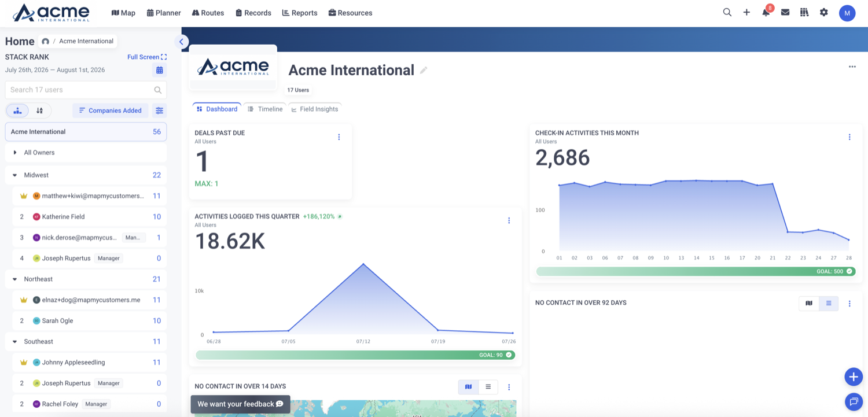The height and width of the screenshot is (417, 868).
Task: Select team hierarchy view toggle
Action: [x=18, y=110]
